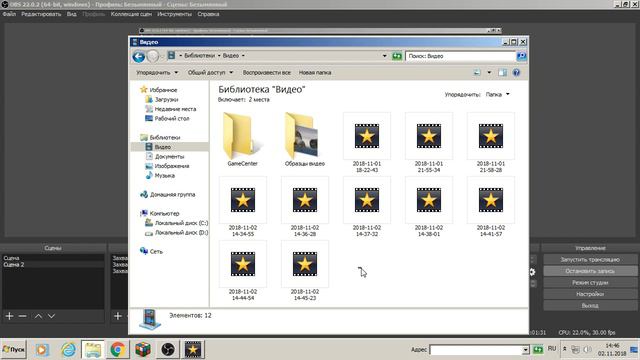
Task: Change view with the view mode icon
Action: [x=477, y=73]
